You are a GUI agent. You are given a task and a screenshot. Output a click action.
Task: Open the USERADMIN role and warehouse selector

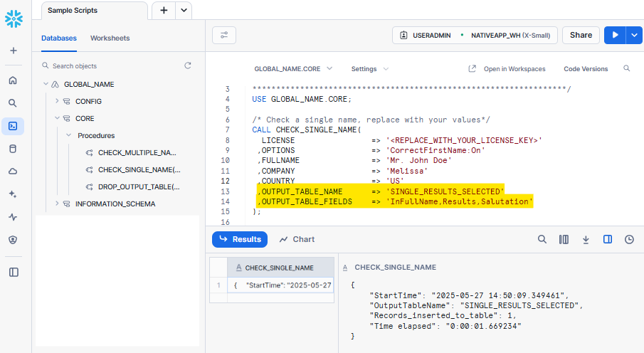(475, 36)
